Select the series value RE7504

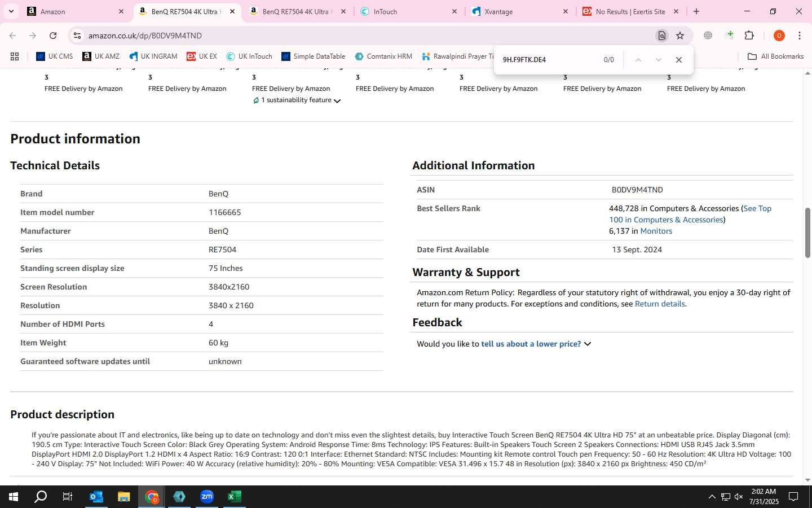(x=222, y=249)
